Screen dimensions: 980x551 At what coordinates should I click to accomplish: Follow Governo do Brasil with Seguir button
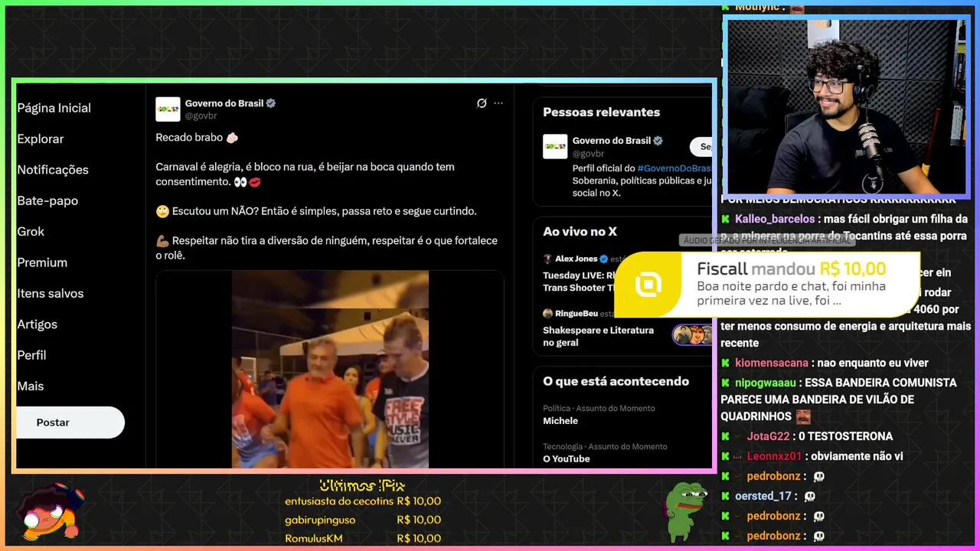pos(701,146)
